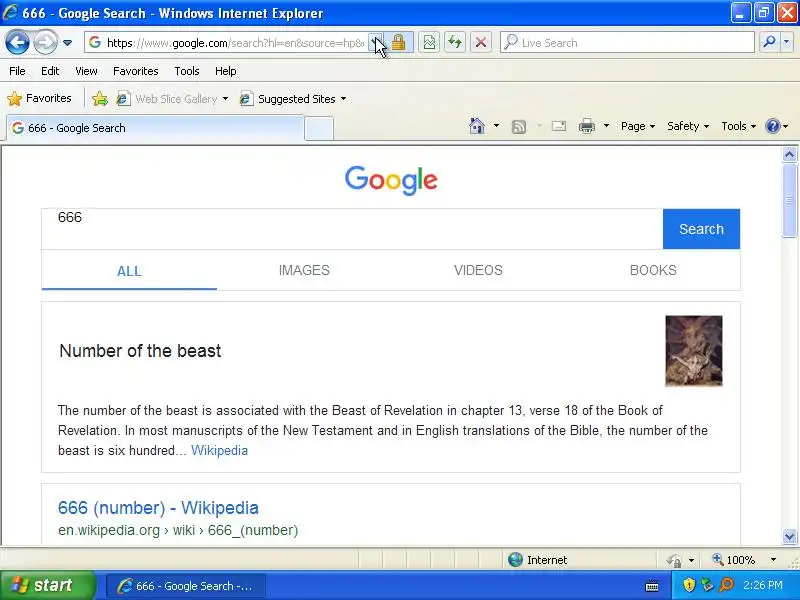Viewport: 800px width, 600px height.
Task: Open the search provider dropdown arrow
Action: pos(787,42)
